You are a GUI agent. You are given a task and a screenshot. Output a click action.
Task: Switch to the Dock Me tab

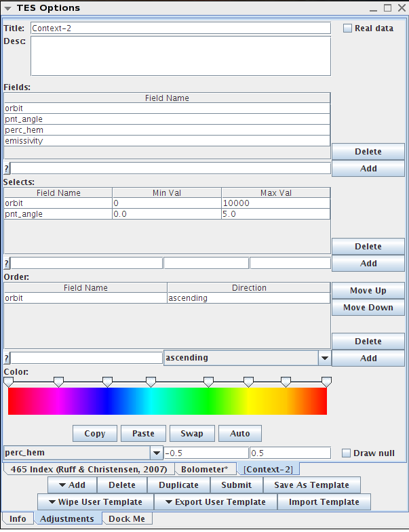[128, 518]
